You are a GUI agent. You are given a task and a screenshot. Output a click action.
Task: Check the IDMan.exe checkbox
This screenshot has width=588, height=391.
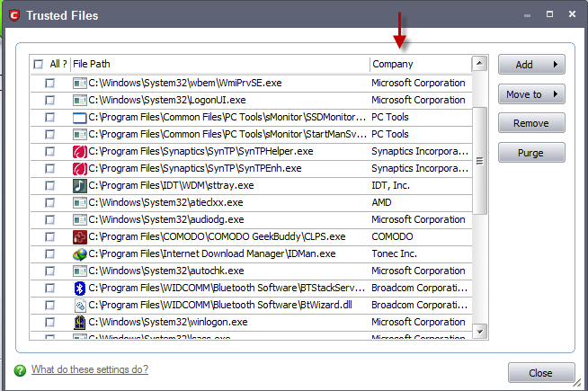49,254
